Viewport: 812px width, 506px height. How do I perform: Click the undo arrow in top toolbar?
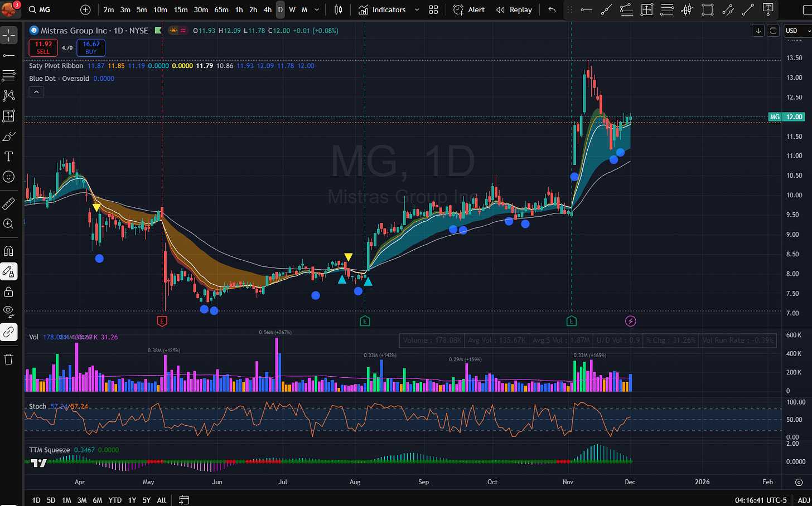(x=552, y=9)
